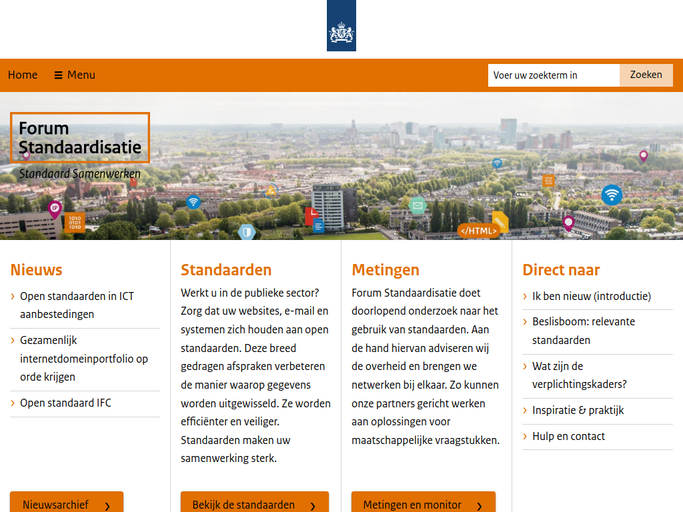Click the chevron before 'Open standaard IFC'
683x512 pixels.
(x=13, y=403)
